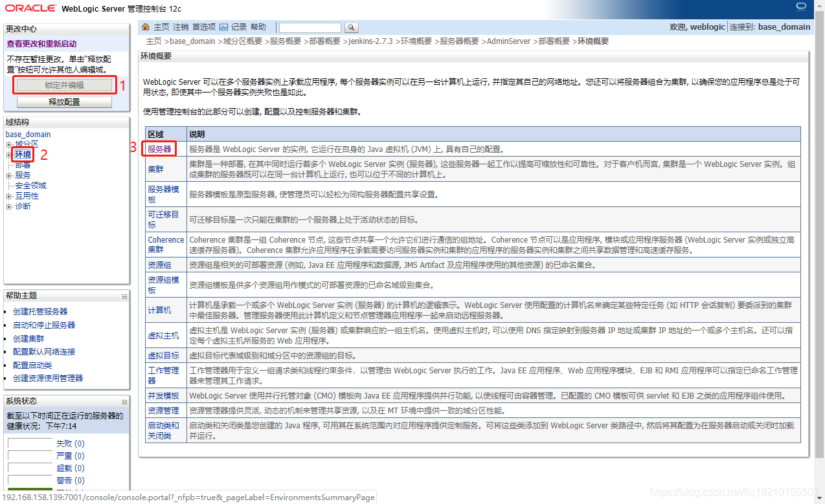Expand the 环境 tree node
Viewport: 825px width, 504px height.
click(9, 155)
